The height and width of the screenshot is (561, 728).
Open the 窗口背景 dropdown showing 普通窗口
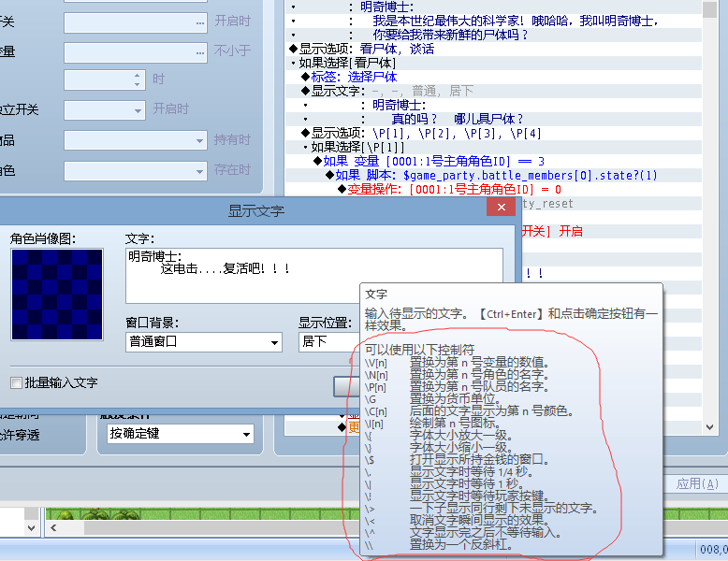204,342
